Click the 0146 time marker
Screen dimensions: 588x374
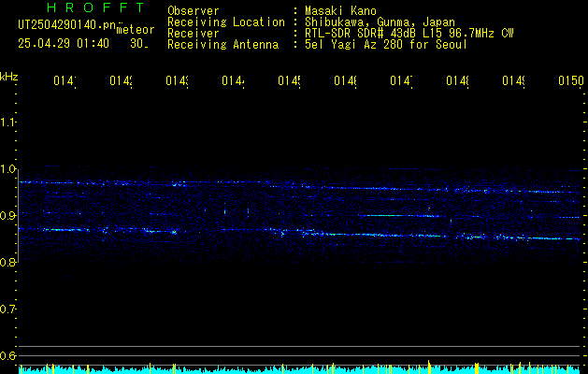pyautogui.click(x=345, y=81)
